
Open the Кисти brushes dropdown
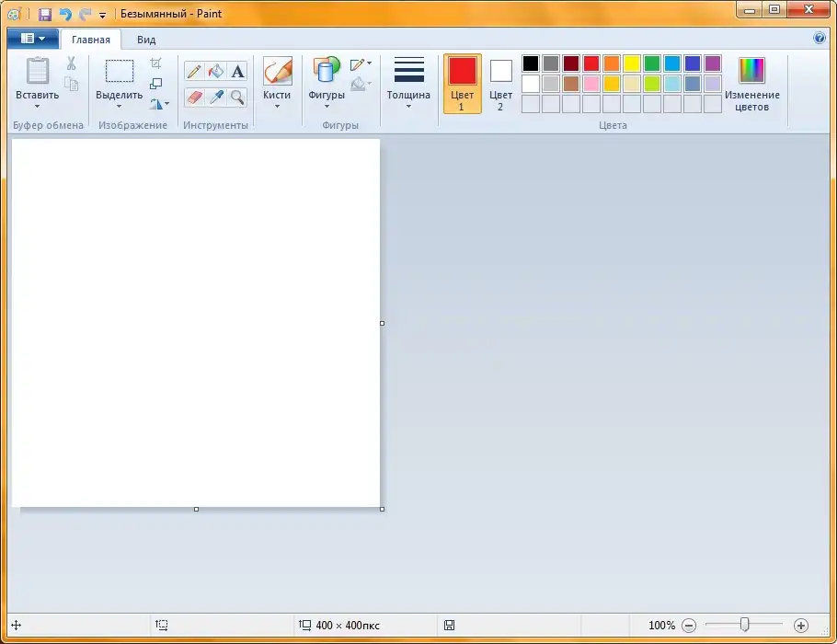(x=277, y=106)
